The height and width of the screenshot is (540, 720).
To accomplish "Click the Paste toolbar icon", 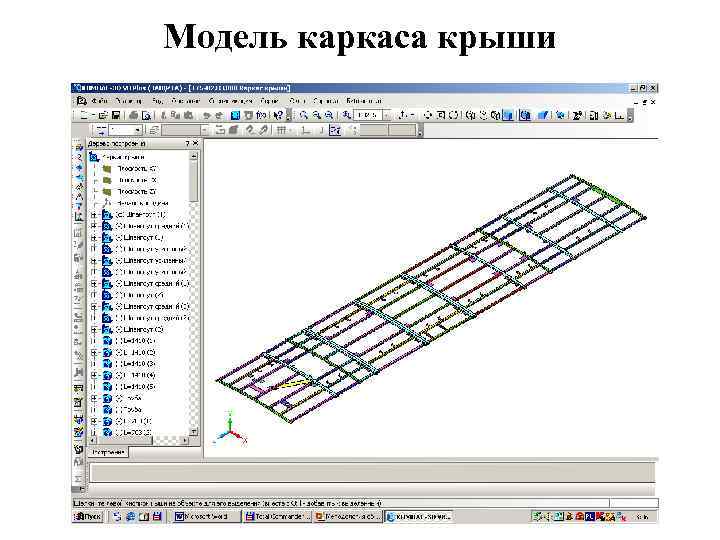I will [188, 115].
